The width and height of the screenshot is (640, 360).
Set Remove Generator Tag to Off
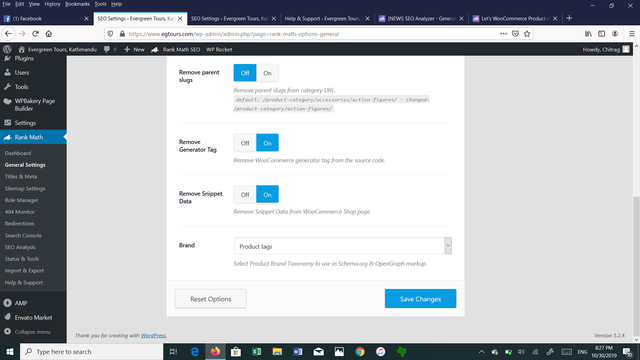click(245, 143)
